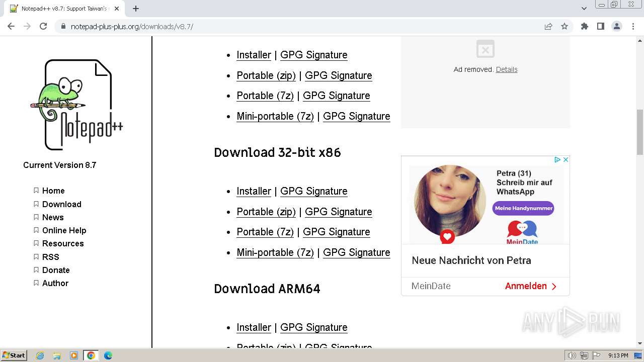Click the Meine Handynummer ad button
This screenshot has width=644, height=362.
tap(523, 208)
